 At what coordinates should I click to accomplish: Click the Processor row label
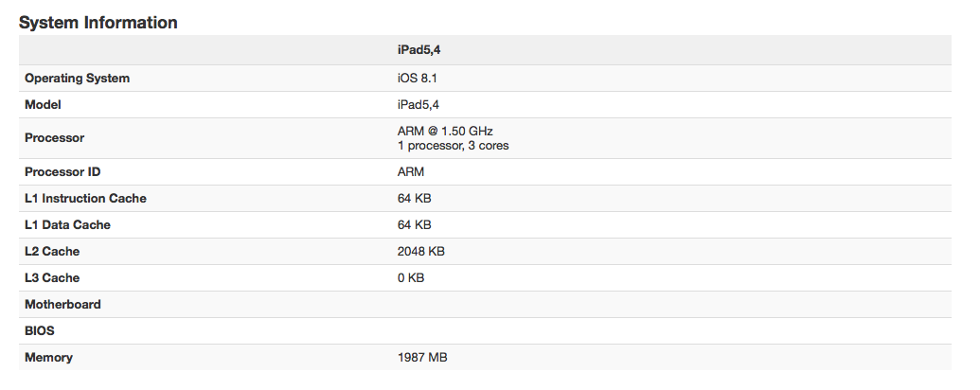[54, 137]
